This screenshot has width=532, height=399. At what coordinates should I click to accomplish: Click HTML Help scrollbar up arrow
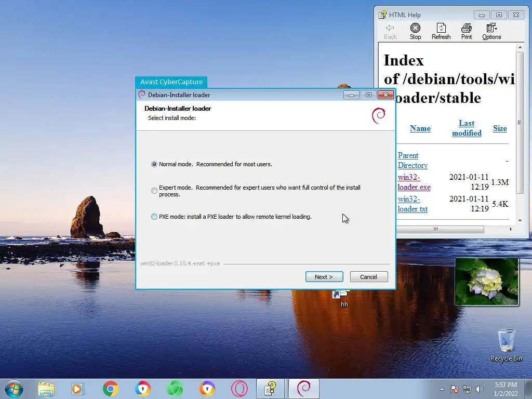(520, 47)
